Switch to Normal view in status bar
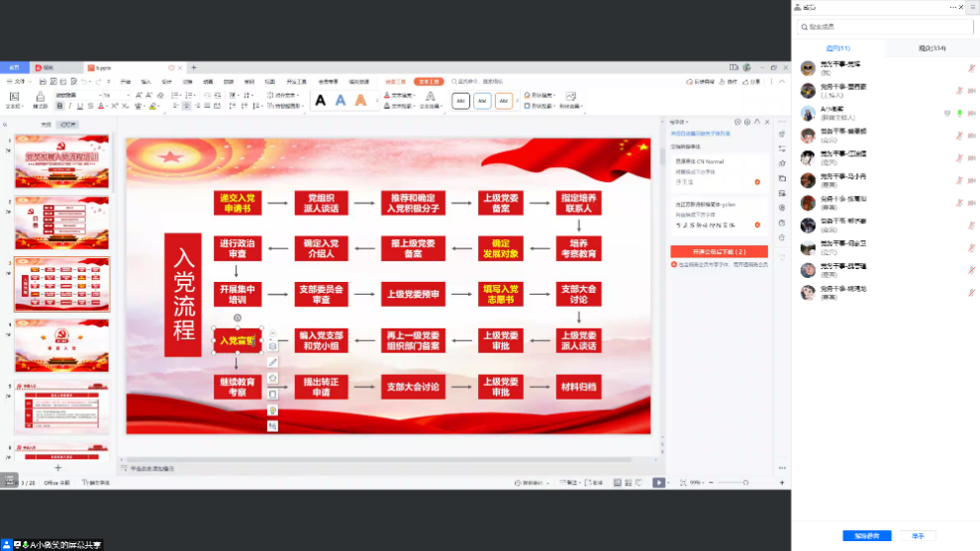This screenshot has width=980, height=551. pyautogui.click(x=617, y=483)
